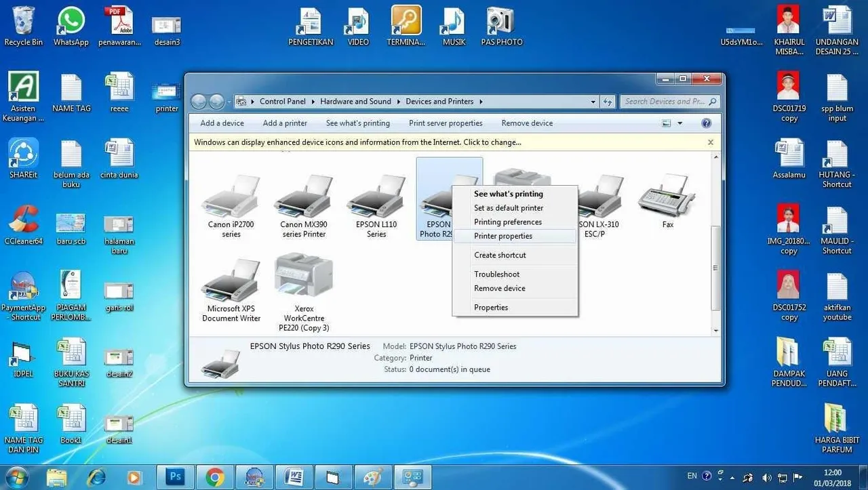This screenshot has width=868, height=490.
Task: Click Control Panel breadcrumb
Action: pos(282,102)
